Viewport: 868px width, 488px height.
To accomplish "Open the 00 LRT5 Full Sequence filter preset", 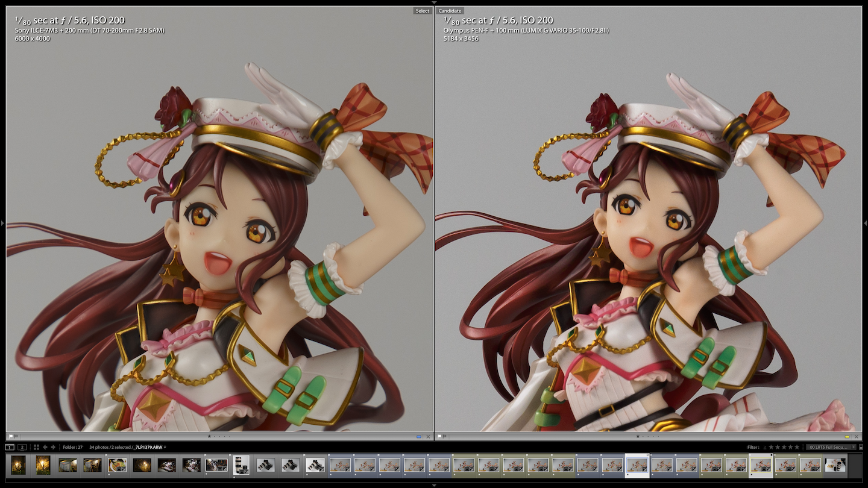I will [831, 447].
